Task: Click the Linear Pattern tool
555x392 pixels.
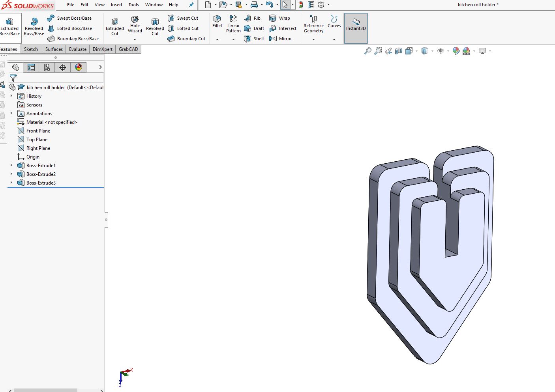Action: (233, 24)
